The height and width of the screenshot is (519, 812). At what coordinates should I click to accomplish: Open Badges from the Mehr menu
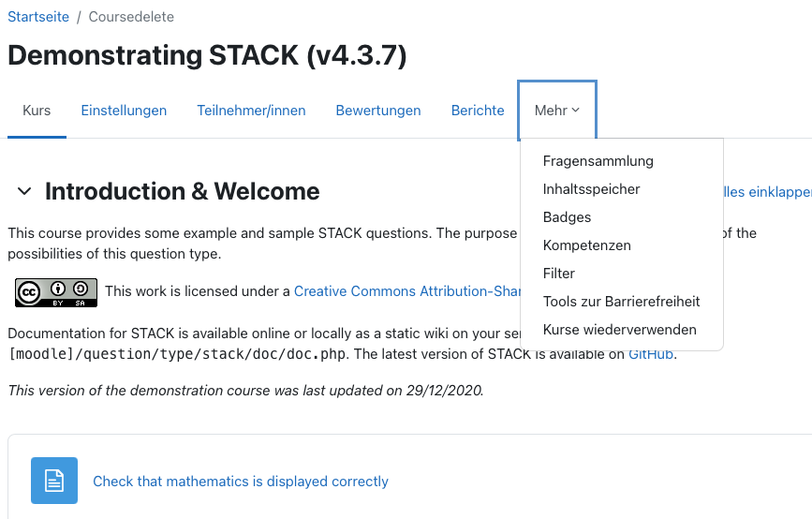tap(567, 217)
